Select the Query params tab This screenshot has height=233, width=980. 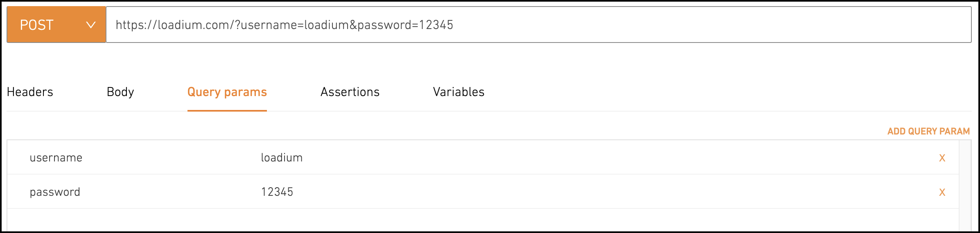[x=227, y=92]
